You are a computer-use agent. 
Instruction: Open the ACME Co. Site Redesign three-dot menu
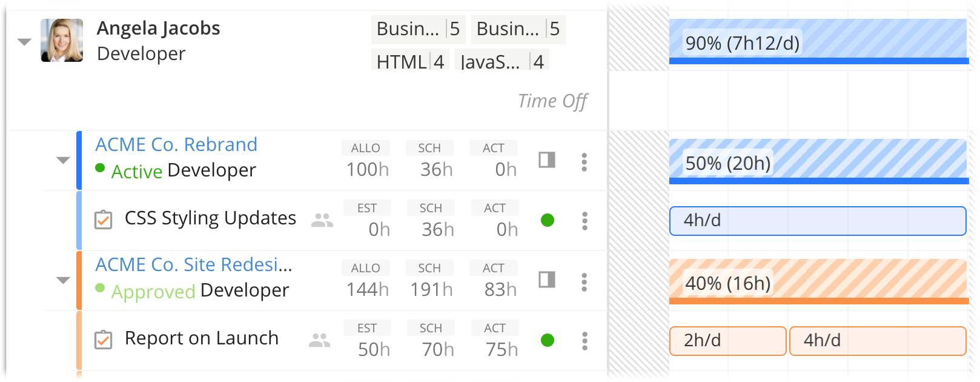click(x=584, y=282)
